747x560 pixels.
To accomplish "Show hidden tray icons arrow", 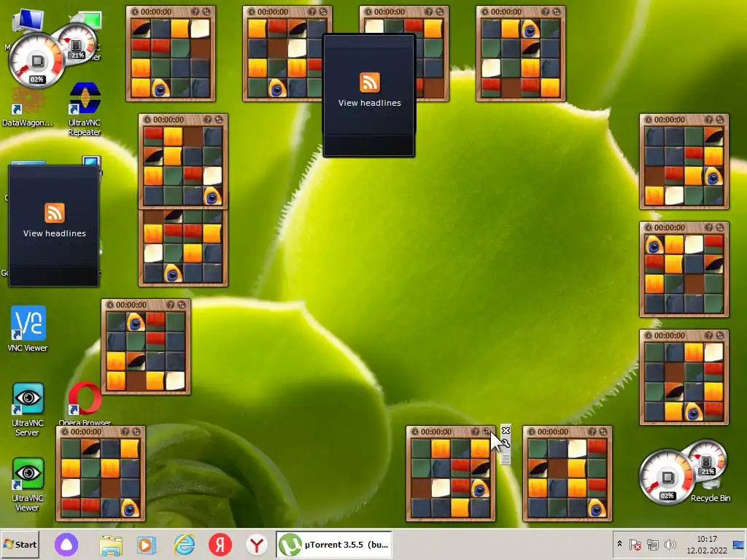I will click(x=619, y=544).
